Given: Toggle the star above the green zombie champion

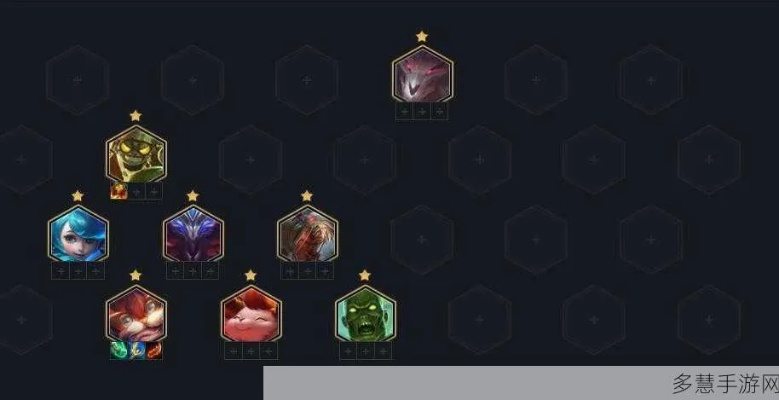Looking at the screenshot, I should tap(365, 275).
